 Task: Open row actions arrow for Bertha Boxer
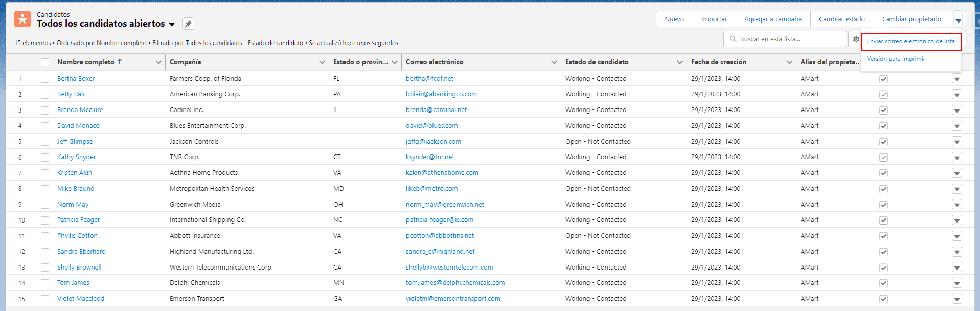pos(956,79)
